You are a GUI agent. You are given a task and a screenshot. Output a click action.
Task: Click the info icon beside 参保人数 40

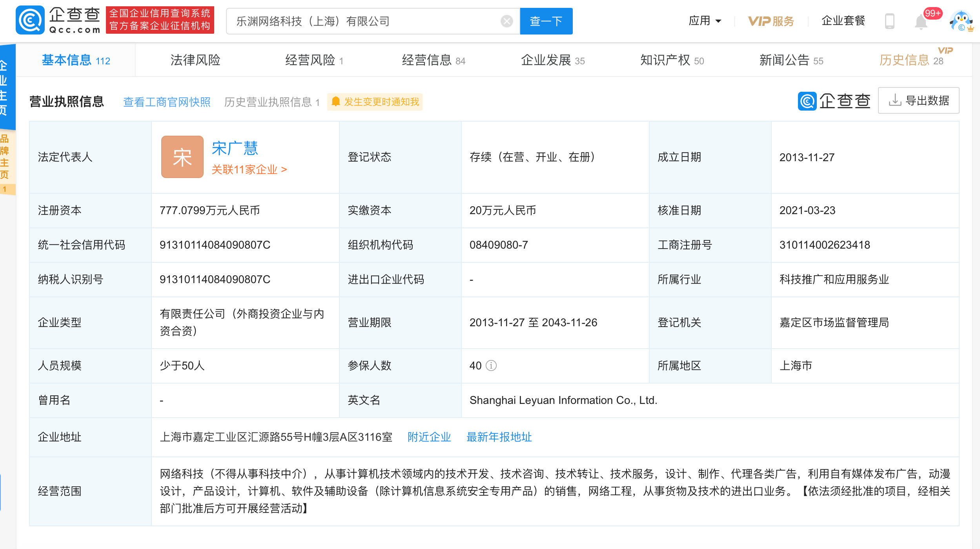tap(491, 365)
